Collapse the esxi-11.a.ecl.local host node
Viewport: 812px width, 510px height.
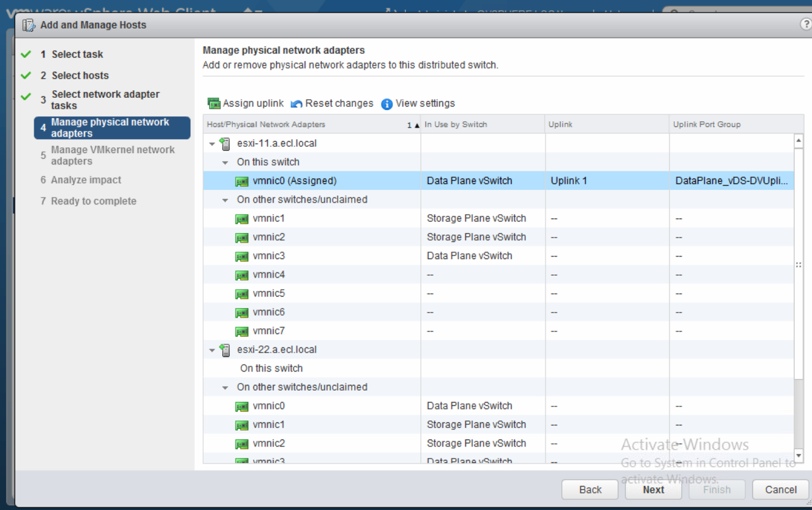[212, 144]
